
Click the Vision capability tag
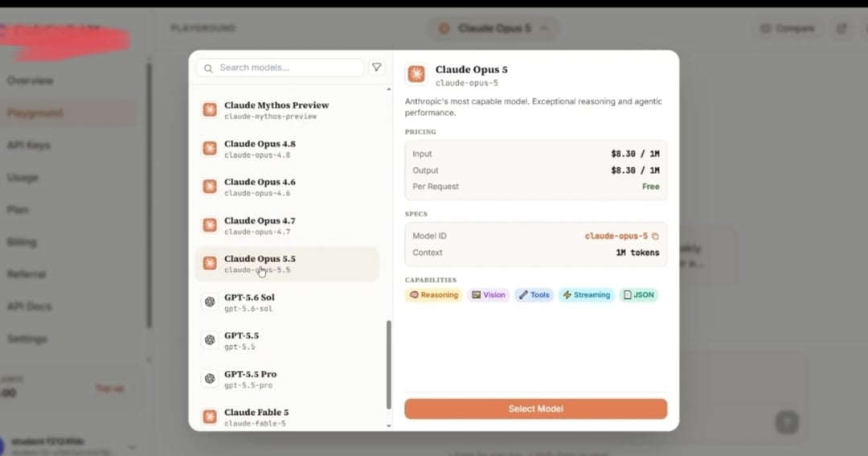coord(489,295)
